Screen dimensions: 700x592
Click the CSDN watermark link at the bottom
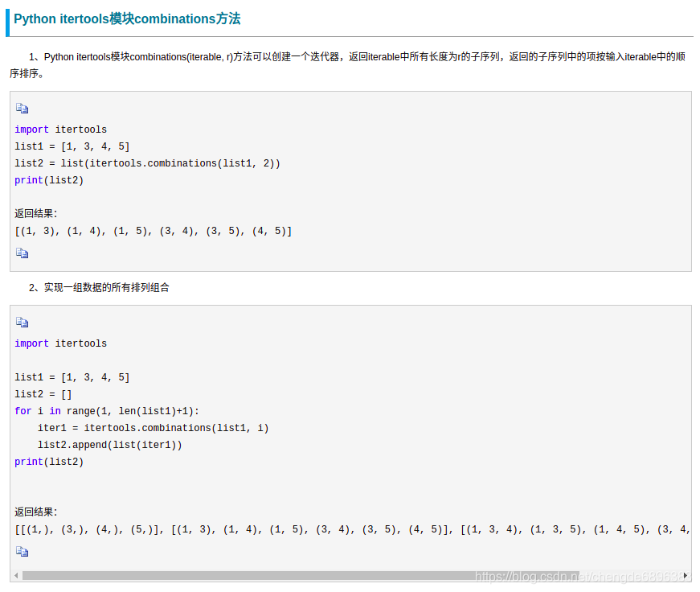[x=576, y=576]
